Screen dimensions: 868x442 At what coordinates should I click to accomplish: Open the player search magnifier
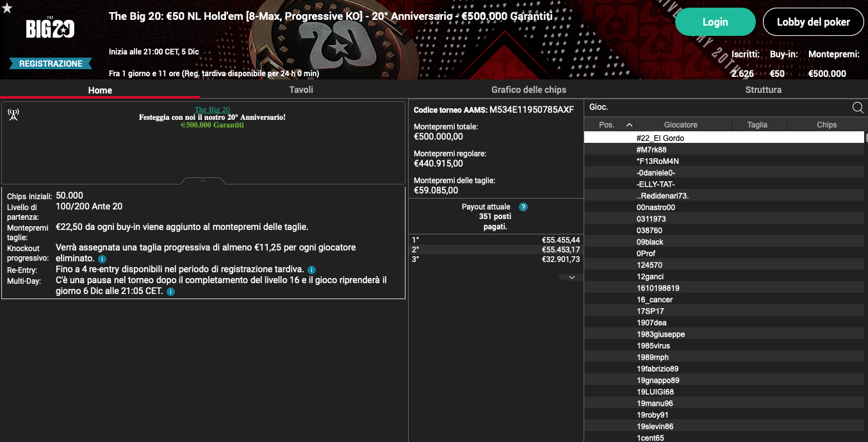[858, 108]
